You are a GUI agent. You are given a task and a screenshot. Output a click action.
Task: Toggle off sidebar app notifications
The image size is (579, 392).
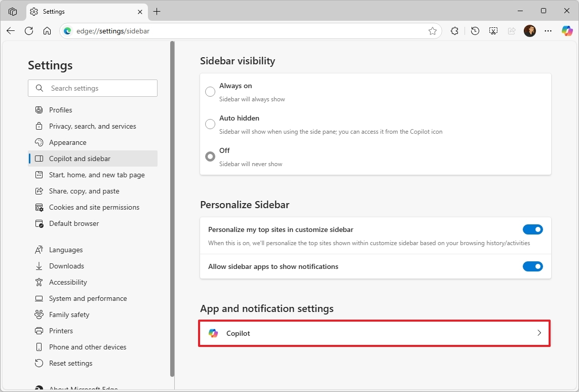[533, 266]
